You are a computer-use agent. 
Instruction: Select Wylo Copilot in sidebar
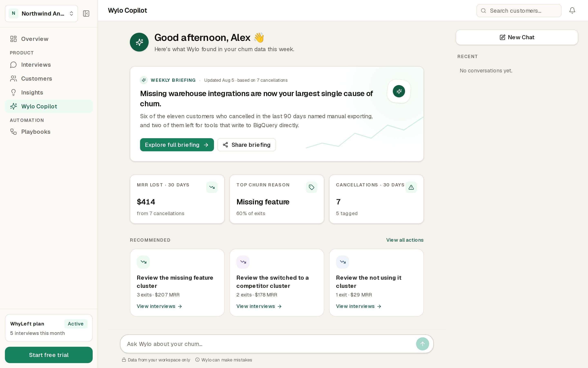pos(49,106)
